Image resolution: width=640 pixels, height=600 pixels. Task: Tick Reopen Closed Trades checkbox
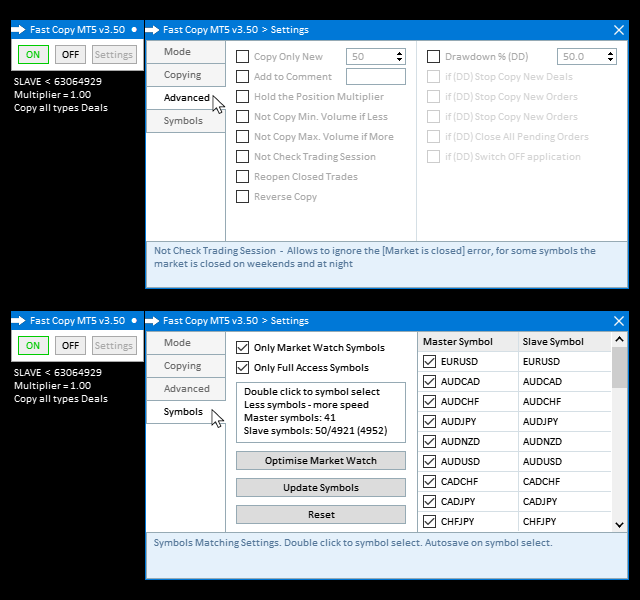click(x=242, y=177)
